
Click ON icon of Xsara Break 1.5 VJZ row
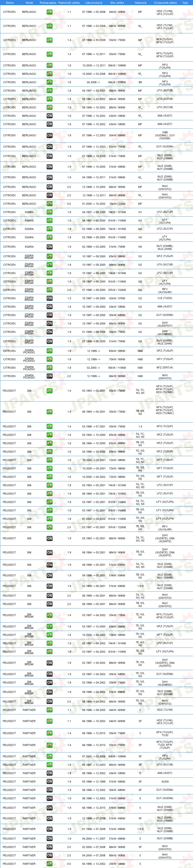(x=50, y=298)
